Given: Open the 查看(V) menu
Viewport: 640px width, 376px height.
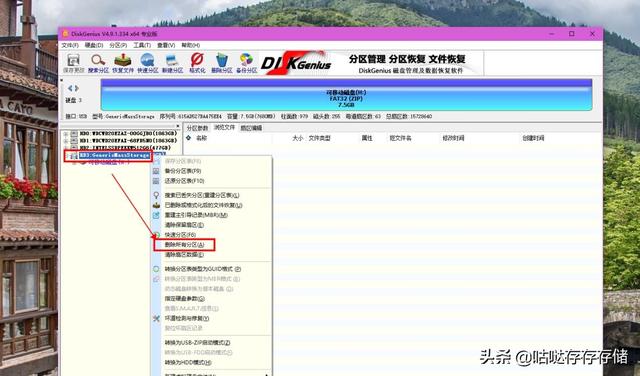Looking at the screenshot, I should coord(166,45).
